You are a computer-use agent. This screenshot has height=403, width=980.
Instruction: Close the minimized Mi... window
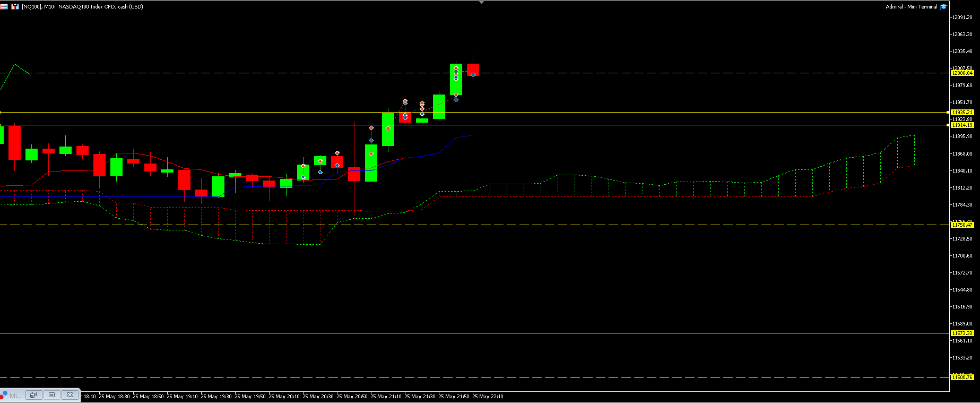(x=70, y=395)
